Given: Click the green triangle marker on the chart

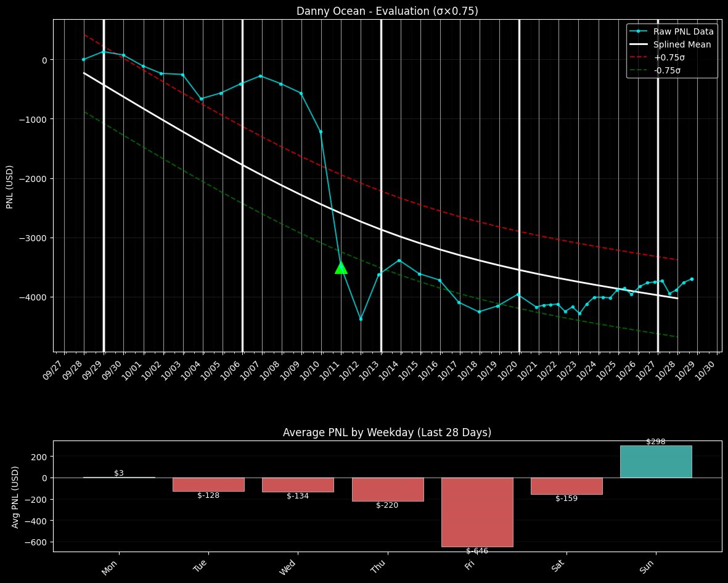Looking at the screenshot, I should [341, 268].
